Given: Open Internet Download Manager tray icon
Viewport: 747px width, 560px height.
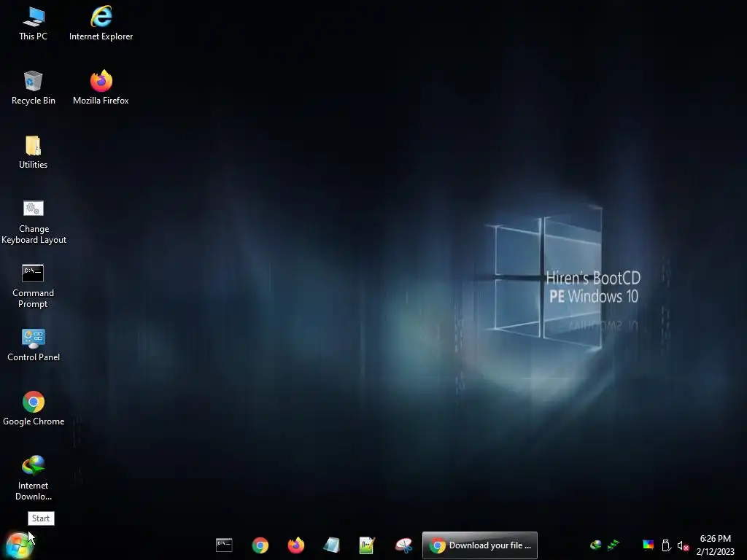Looking at the screenshot, I should tap(595, 545).
